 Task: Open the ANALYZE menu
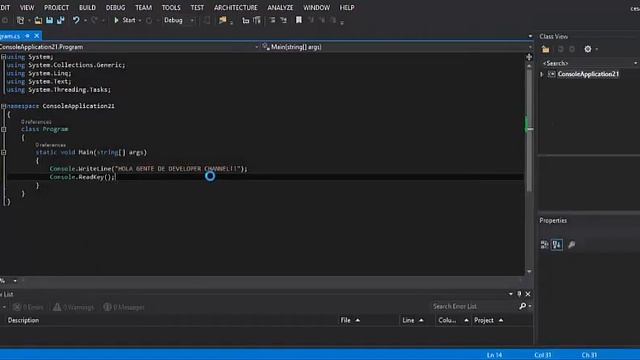(280, 7)
